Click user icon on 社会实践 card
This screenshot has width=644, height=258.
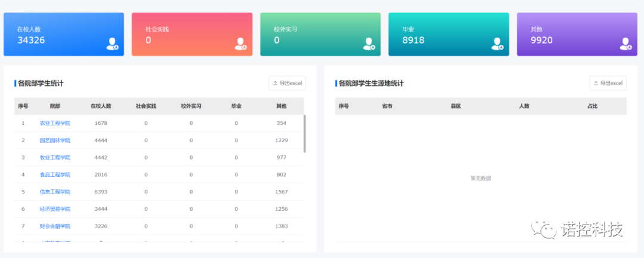tap(240, 44)
